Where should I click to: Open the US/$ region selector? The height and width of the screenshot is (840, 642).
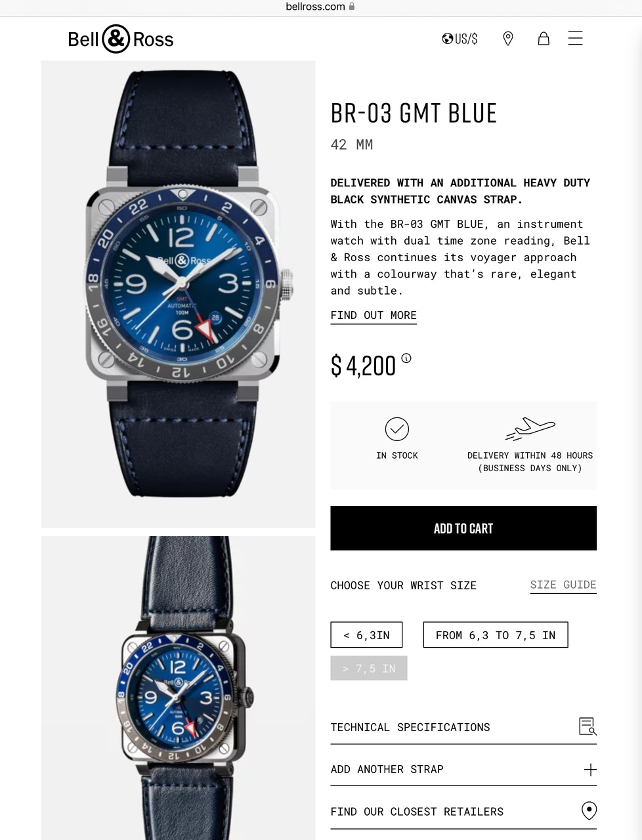tap(460, 39)
